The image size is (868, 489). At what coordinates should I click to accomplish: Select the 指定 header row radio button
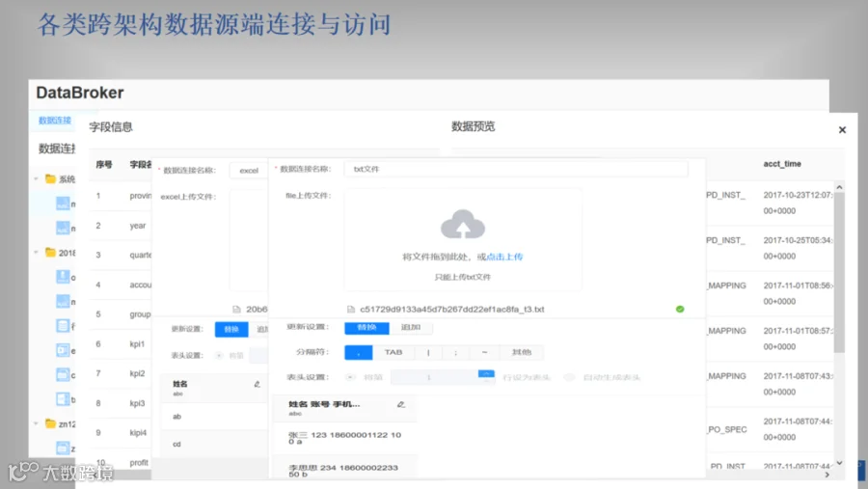[x=350, y=377]
